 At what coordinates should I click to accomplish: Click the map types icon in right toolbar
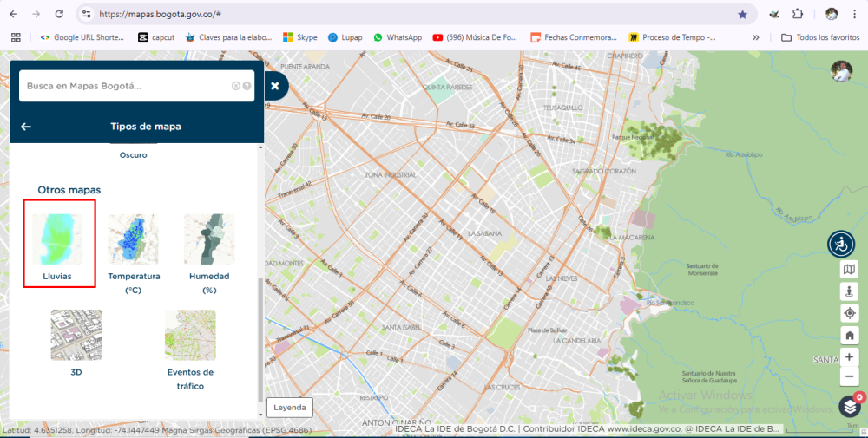click(x=849, y=270)
